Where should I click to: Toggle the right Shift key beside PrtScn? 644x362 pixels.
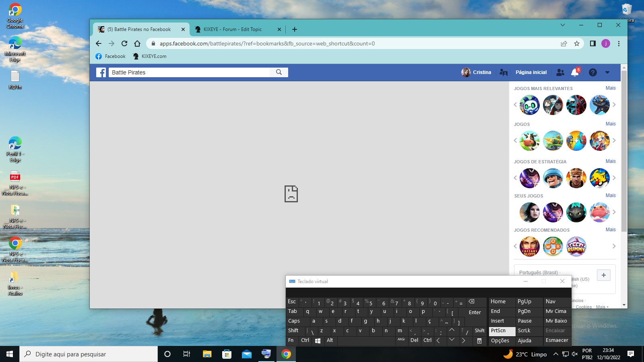click(x=480, y=331)
